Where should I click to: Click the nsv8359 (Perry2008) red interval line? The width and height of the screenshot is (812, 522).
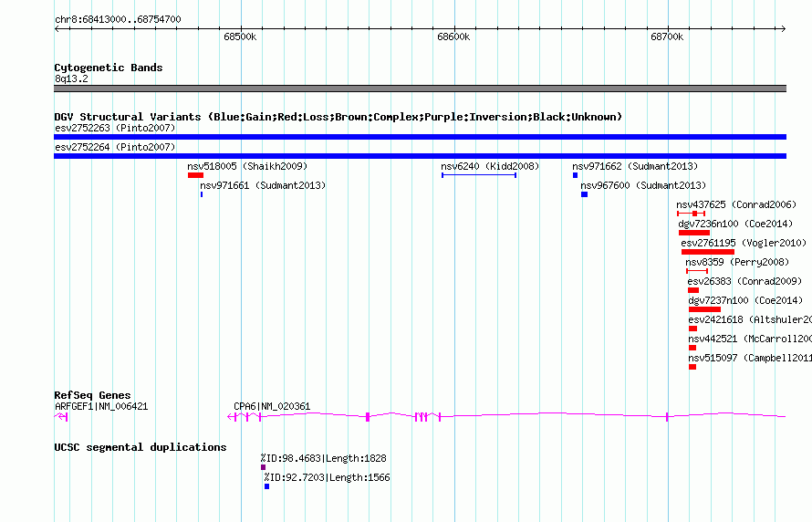[x=697, y=271]
